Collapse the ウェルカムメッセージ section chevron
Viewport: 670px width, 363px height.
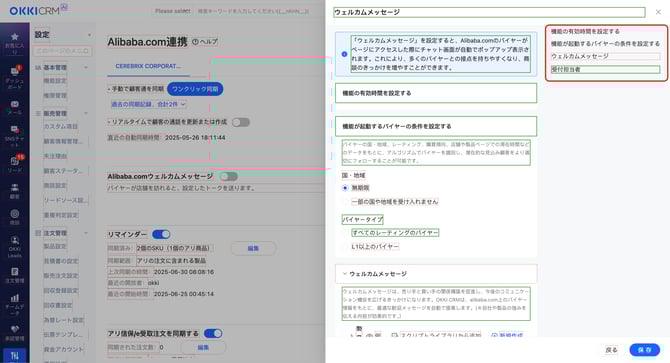click(x=344, y=274)
